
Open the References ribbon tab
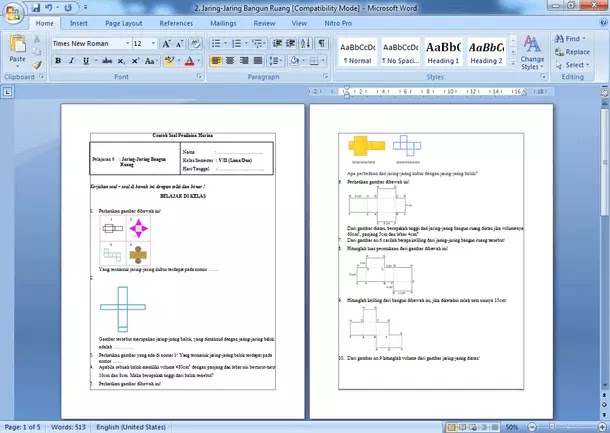(x=176, y=23)
